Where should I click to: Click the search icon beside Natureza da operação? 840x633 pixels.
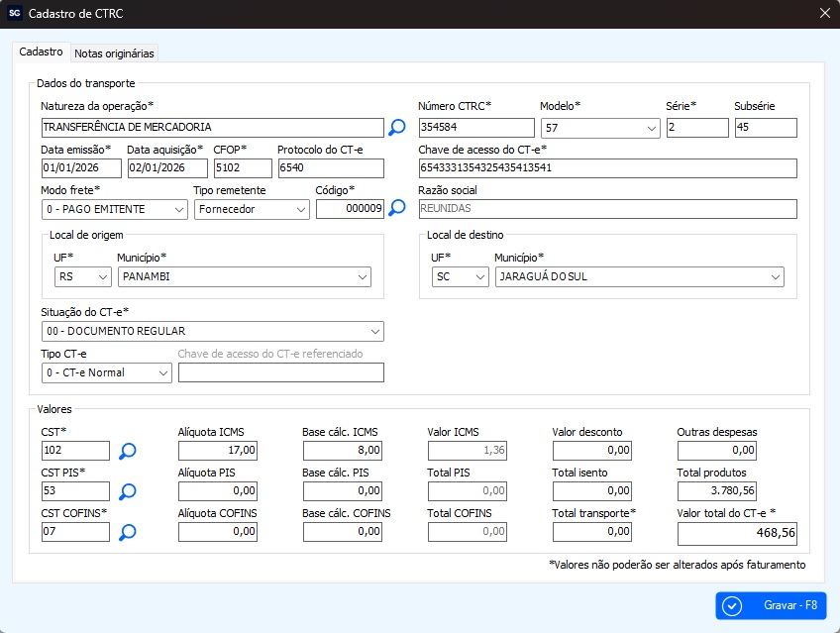click(397, 127)
